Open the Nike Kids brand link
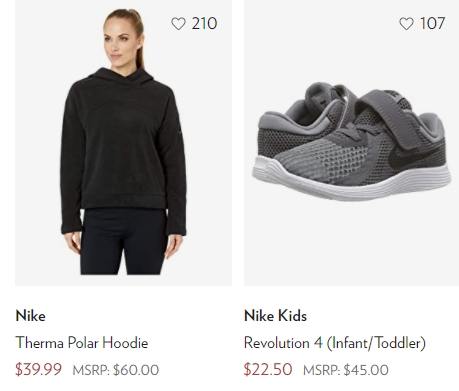Image resolution: width=459 pixels, height=391 pixels. point(275,316)
